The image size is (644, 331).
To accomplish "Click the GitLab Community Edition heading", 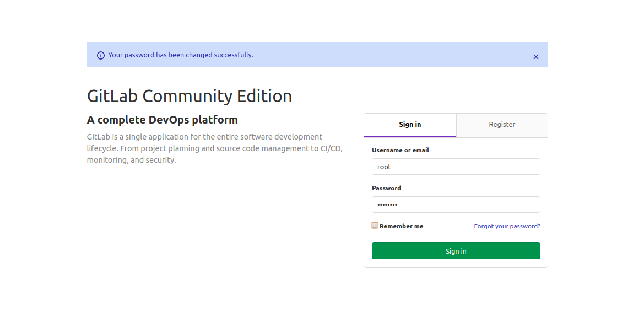I will 190,96.
